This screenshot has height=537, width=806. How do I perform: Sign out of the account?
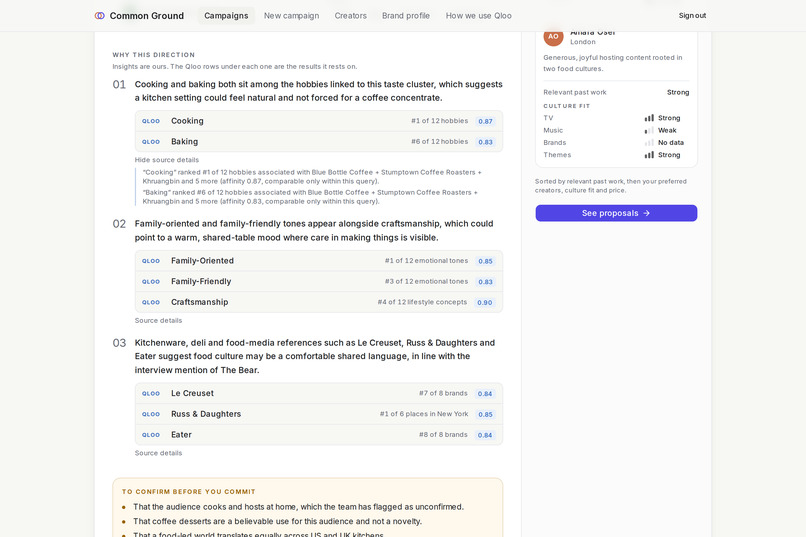point(692,16)
